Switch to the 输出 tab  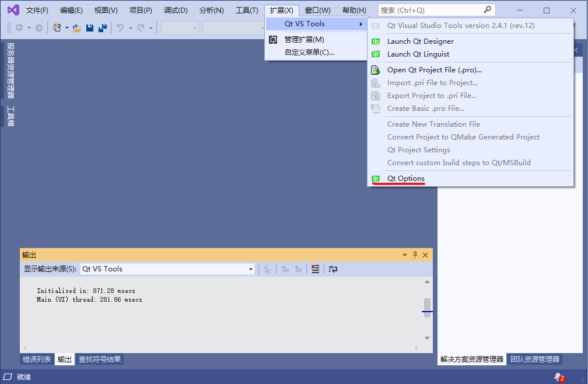pyautogui.click(x=65, y=359)
